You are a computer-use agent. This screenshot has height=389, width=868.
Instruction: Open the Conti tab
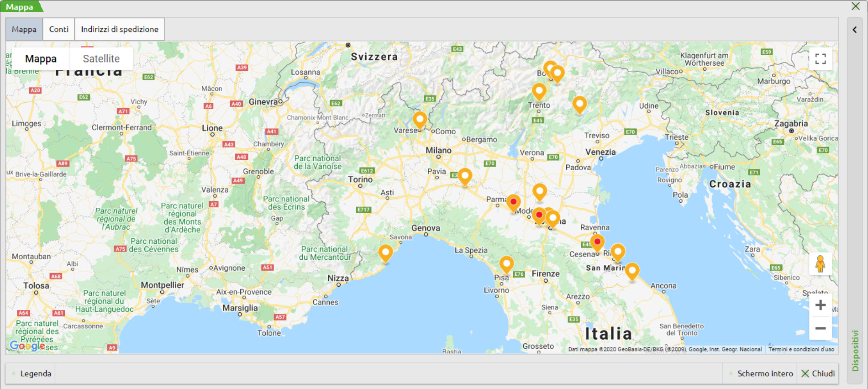[58, 29]
